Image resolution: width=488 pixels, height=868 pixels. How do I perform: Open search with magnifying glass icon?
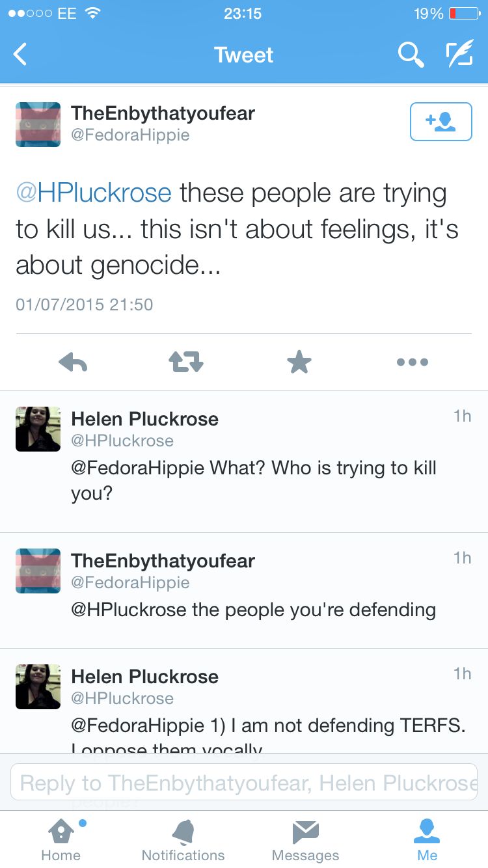click(411, 55)
